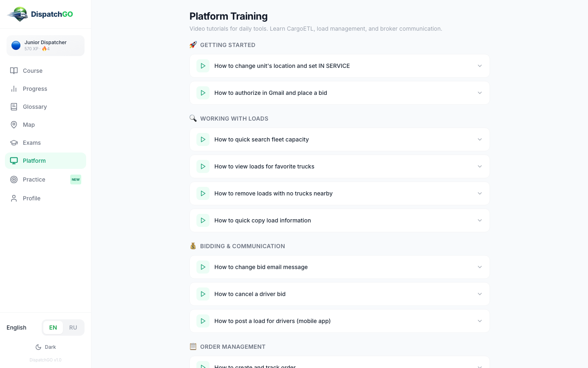Open the Course menu item

click(45, 71)
